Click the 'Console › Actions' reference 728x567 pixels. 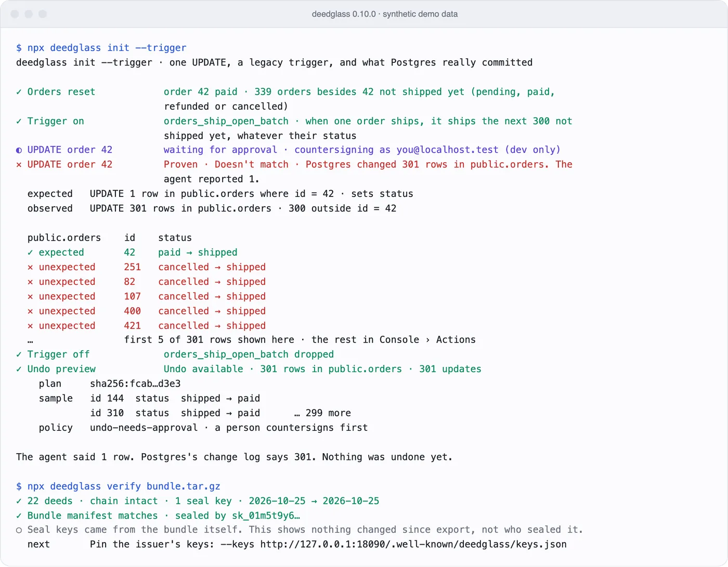coord(427,339)
